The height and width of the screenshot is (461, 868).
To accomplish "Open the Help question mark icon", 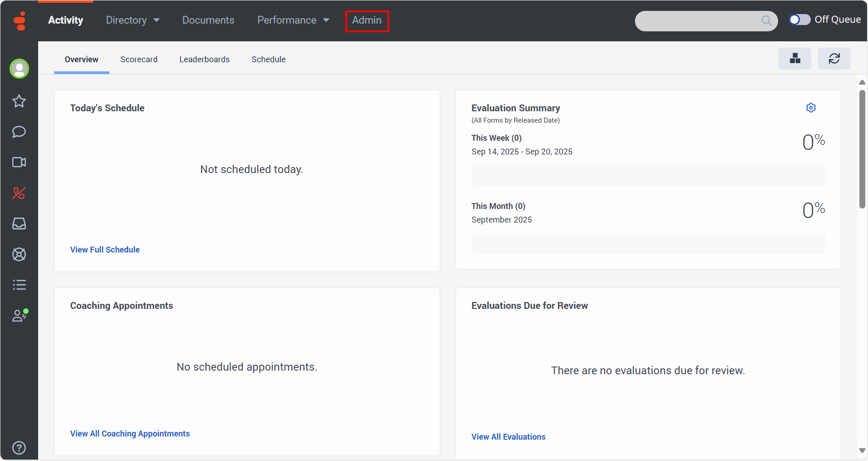I will [19, 448].
